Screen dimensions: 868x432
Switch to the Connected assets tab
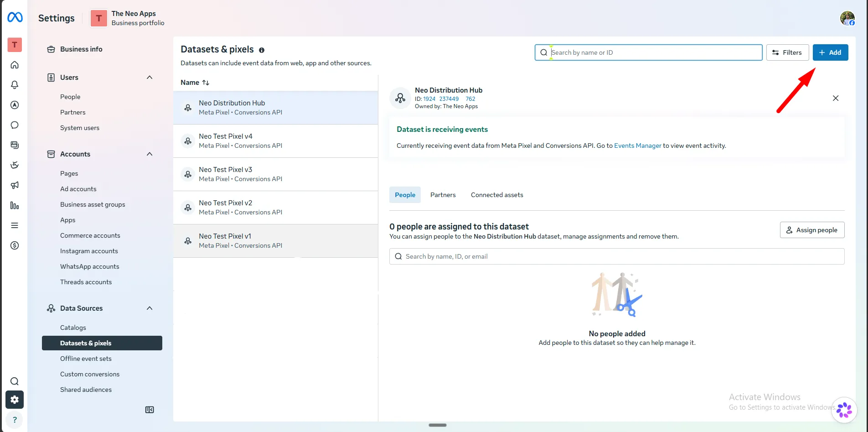[497, 195]
